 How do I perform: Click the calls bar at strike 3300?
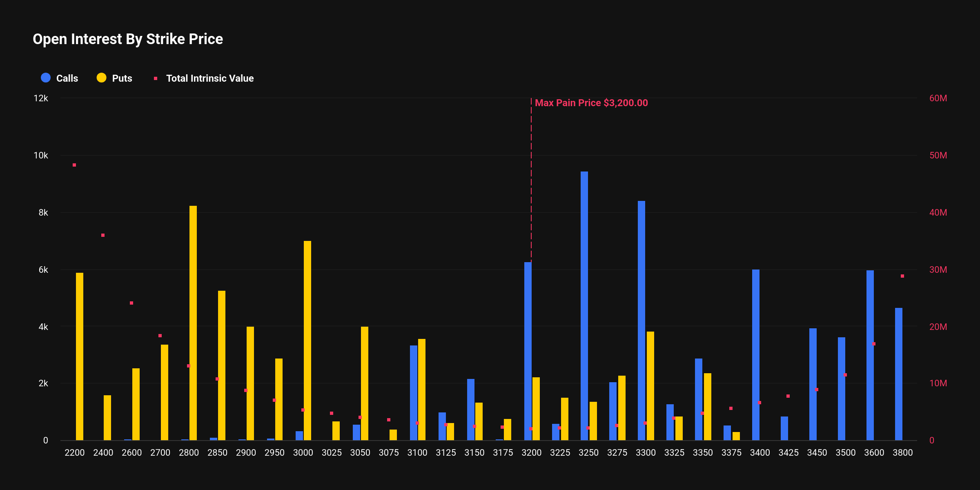(x=641, y=321)
